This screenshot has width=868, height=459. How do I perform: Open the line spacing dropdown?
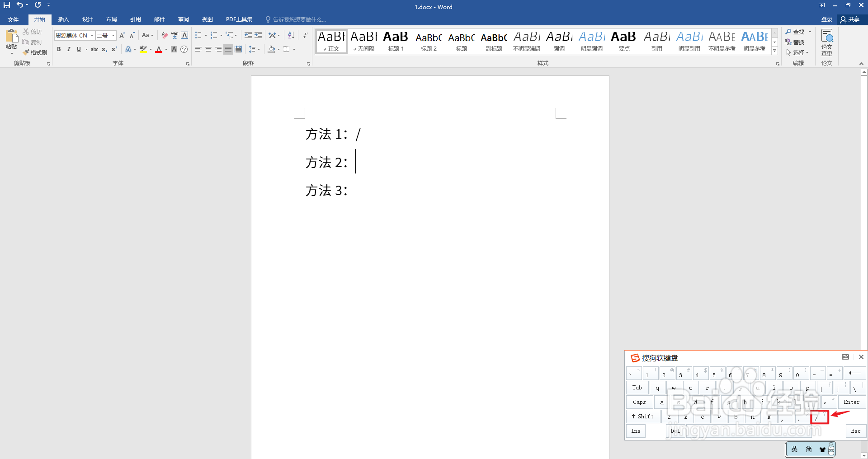[x=255, y=49]
